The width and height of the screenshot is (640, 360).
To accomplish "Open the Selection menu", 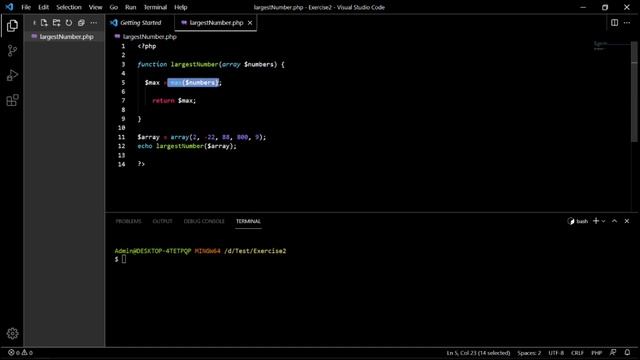I will (69, 7).
